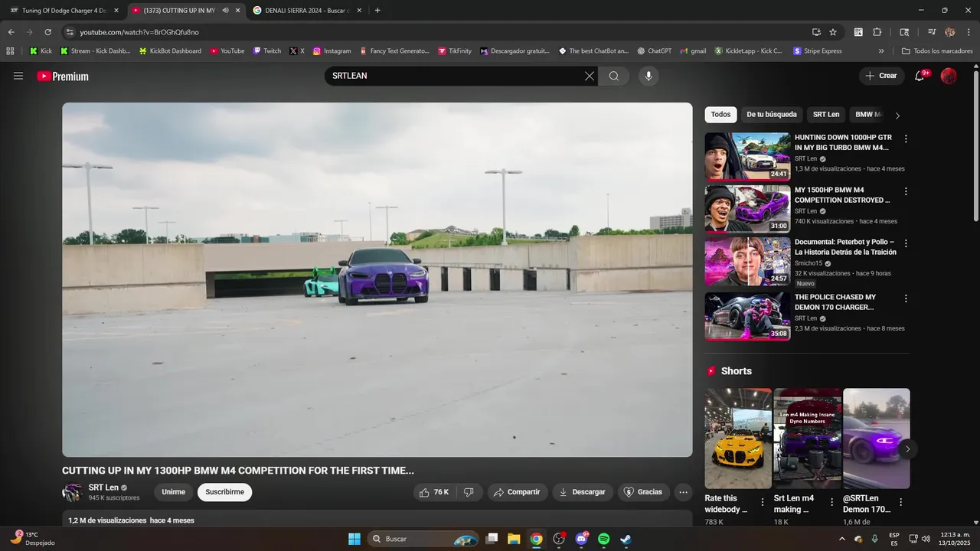Screen dimensions: 980x551
Task: Like the video with 76 K thumbs up
Action: [x=433, y=492]
